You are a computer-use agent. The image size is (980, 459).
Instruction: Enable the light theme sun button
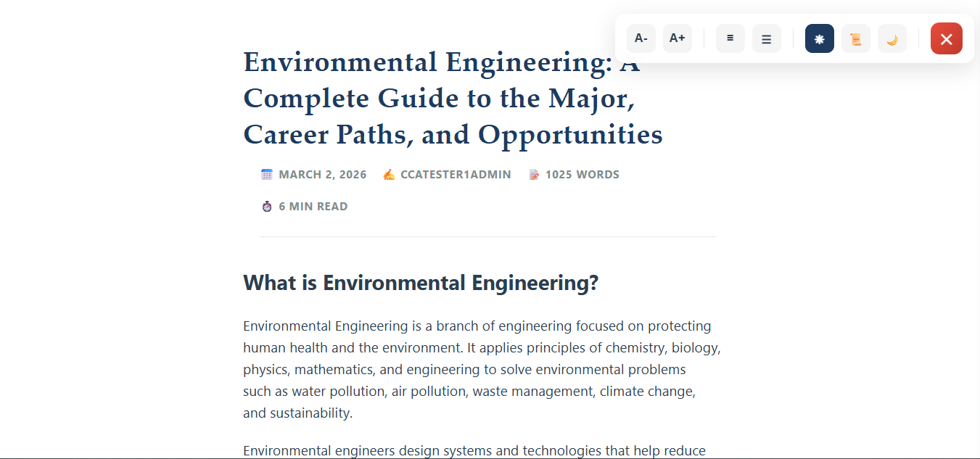820,38
